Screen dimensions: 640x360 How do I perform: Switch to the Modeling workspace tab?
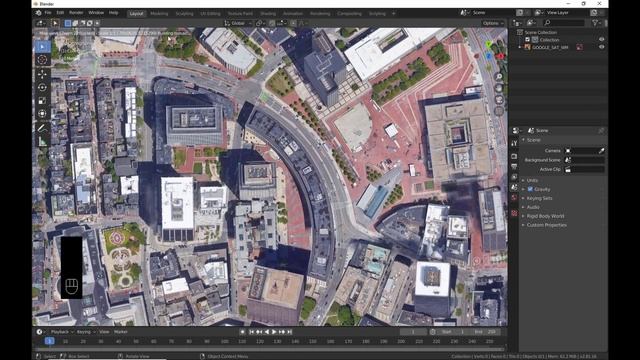pos(159,13)
